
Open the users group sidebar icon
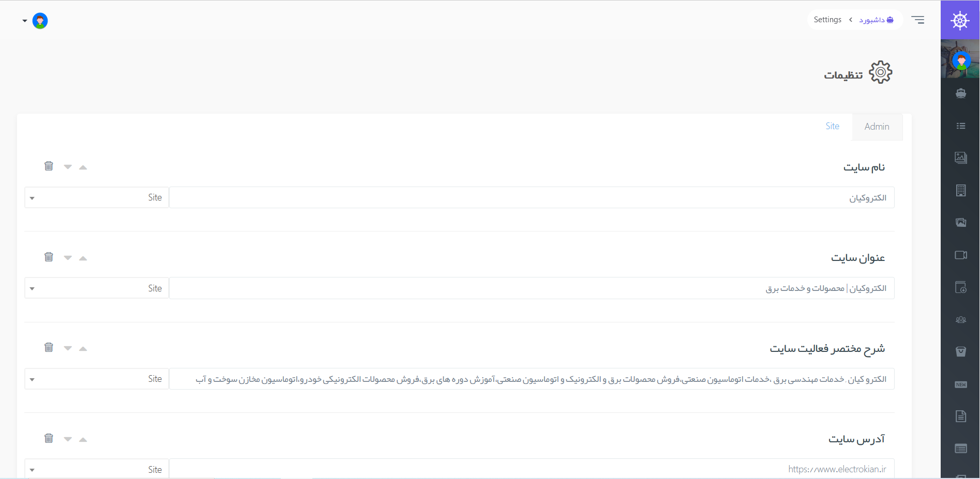[961, 319]
